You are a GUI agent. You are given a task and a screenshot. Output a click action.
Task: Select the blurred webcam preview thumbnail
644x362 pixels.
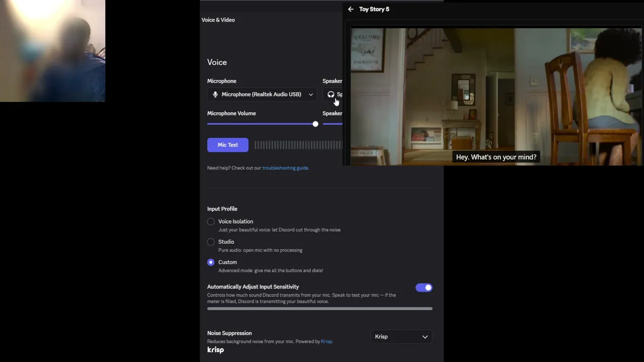click(52, 51)
